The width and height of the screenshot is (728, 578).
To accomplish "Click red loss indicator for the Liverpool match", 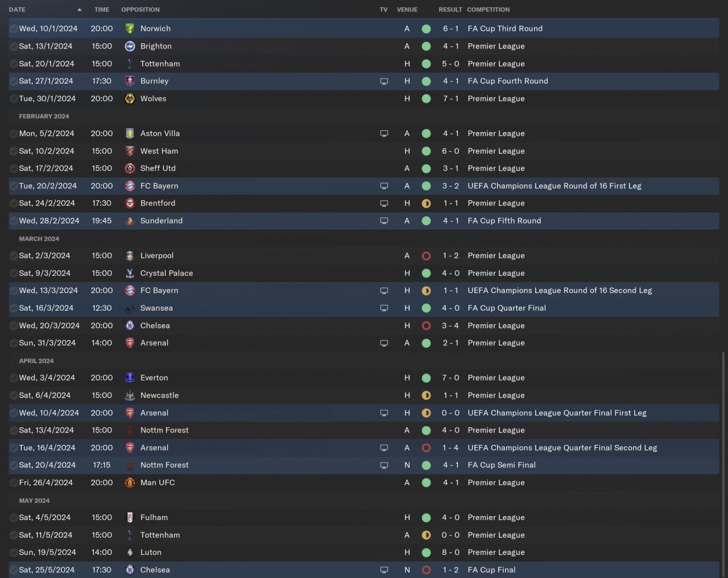I will (426, 256).
